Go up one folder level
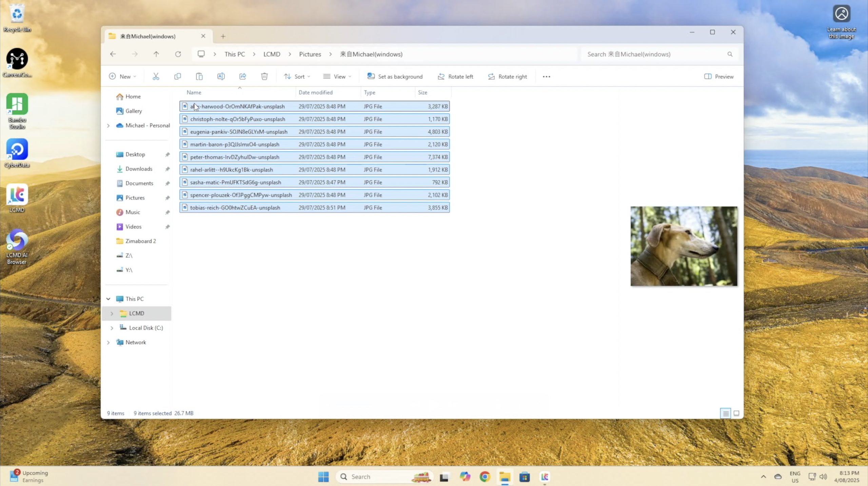The image size is (868, 486). point(156,54)
